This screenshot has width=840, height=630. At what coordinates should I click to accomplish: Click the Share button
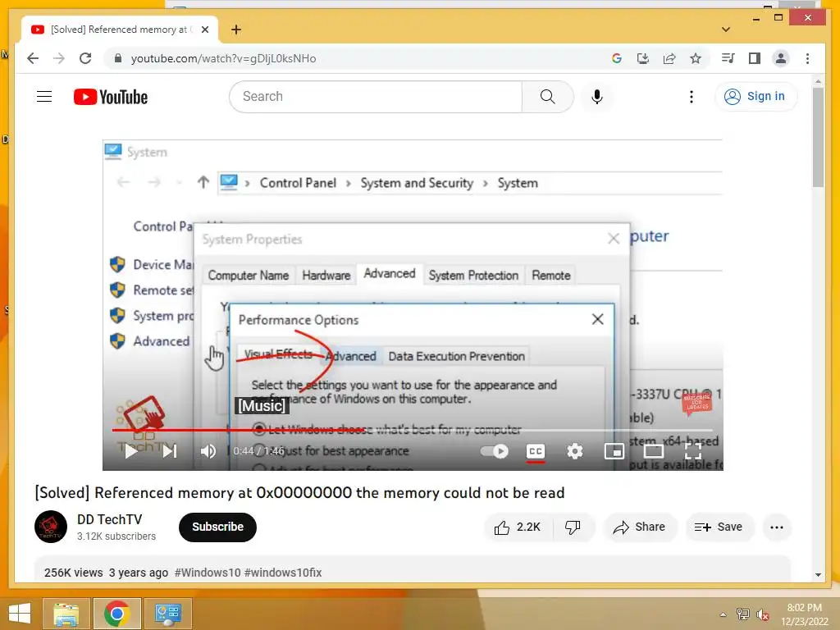[x=640, y=527]
